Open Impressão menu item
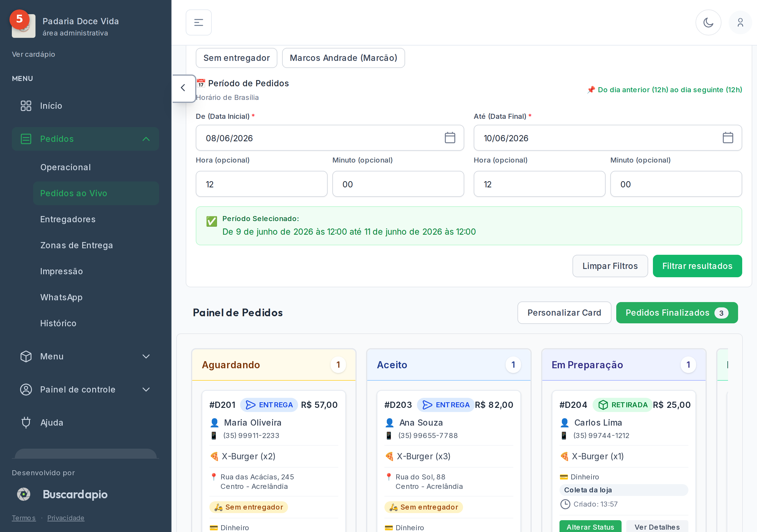757x532 pixels. point(96,271)
